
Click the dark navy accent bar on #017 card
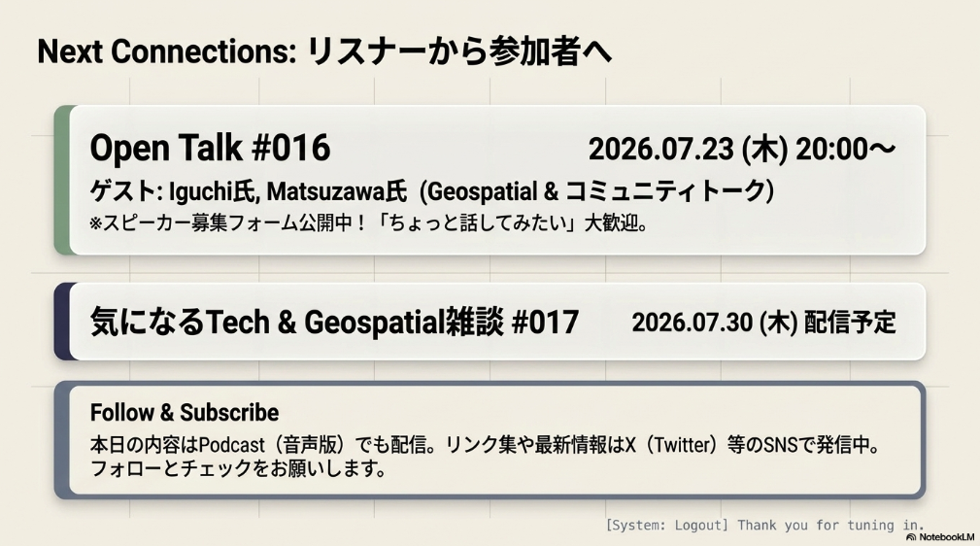pyautogui.click(x=62, y=322)
